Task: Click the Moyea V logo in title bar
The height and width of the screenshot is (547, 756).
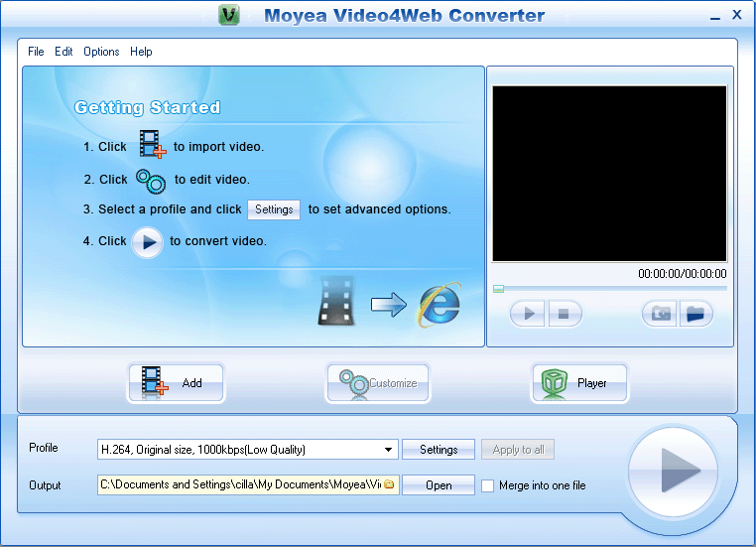Action: tap(229, 15)
